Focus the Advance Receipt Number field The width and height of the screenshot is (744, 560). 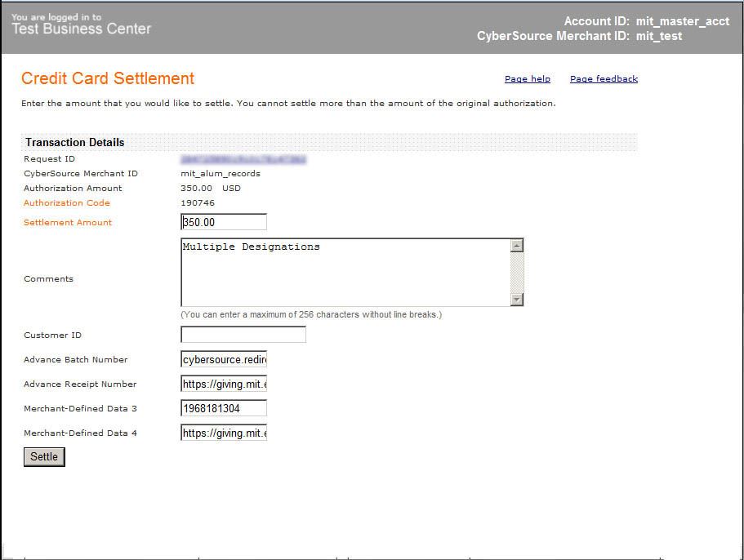[x=223, y=384]
